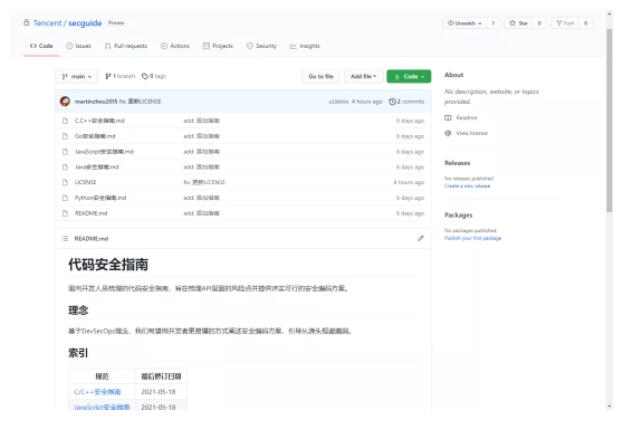Viewport: 624px width, 433px height.
Task: View the 1 branch icon link
Action: (106, 76)
